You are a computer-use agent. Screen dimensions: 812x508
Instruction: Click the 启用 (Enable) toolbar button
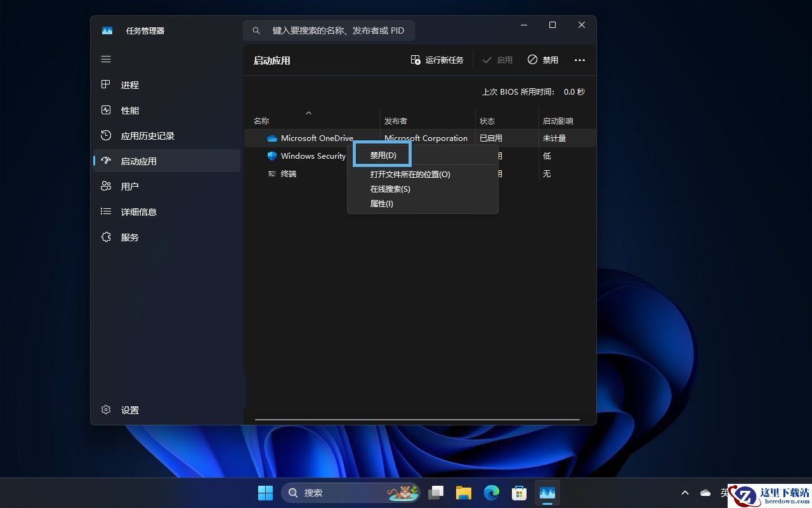pos(497,60)
